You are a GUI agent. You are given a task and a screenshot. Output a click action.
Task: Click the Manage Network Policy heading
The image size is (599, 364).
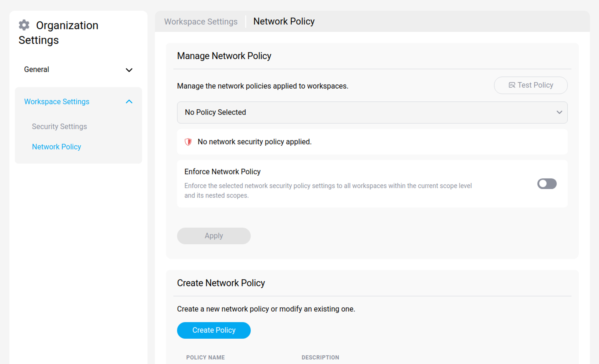pos(224,56)
